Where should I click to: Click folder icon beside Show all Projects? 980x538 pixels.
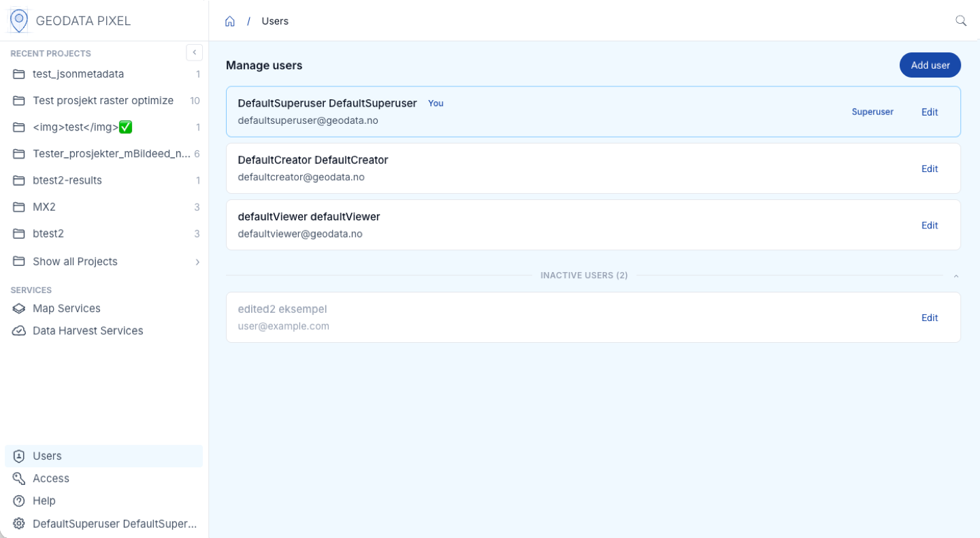click(x=19, y=262)
